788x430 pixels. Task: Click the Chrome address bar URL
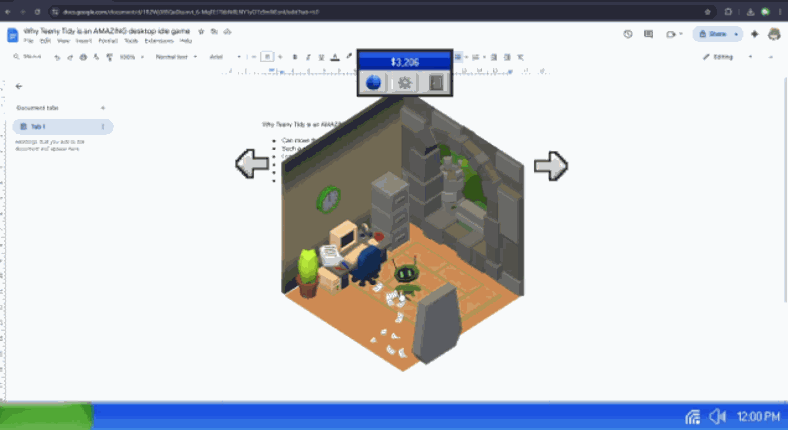pos(191,12)
